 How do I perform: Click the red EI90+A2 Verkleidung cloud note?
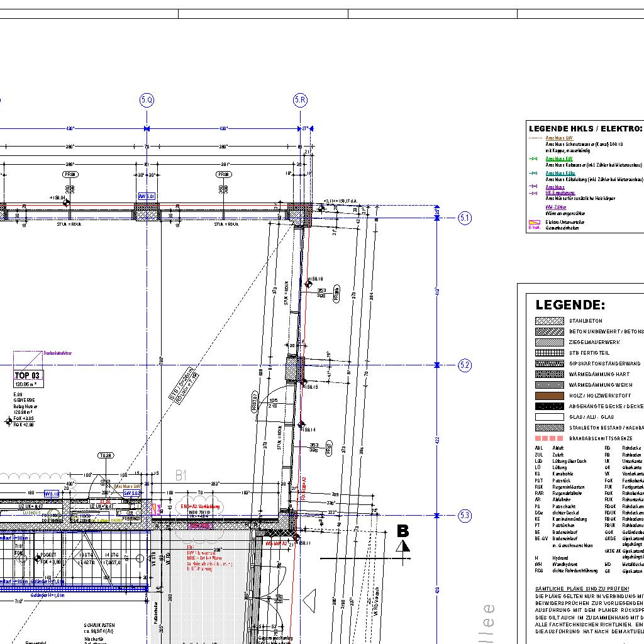(200, 506)
